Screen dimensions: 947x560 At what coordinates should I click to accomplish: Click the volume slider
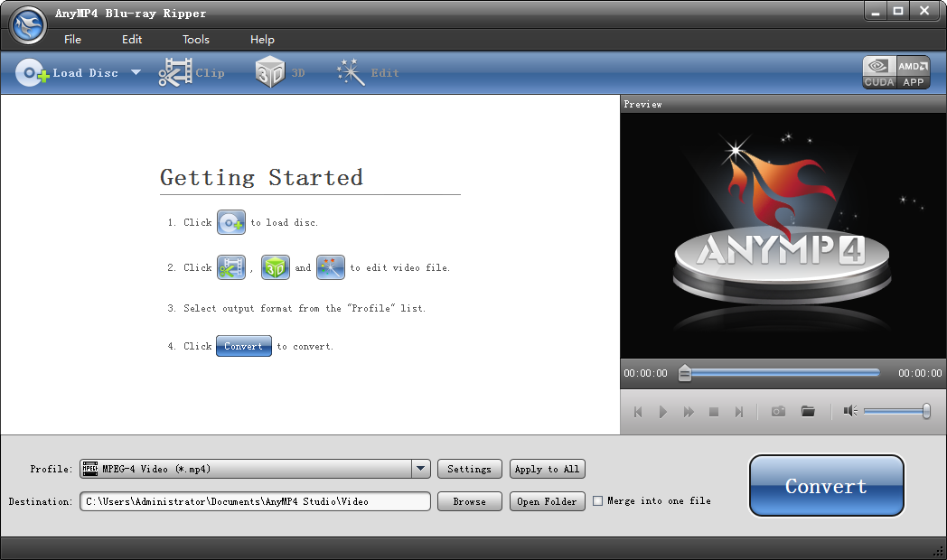895,412
